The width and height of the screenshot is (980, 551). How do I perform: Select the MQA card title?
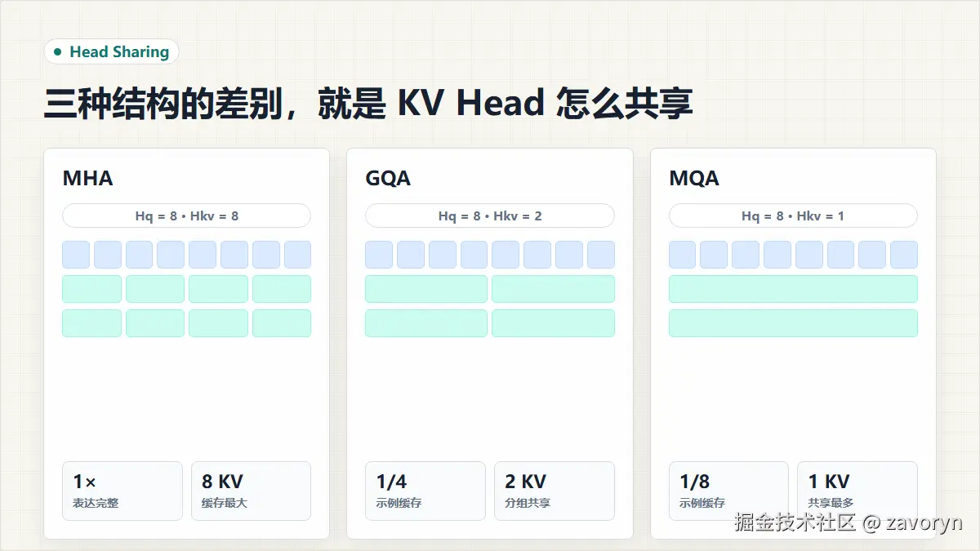(x=694, y=178)
